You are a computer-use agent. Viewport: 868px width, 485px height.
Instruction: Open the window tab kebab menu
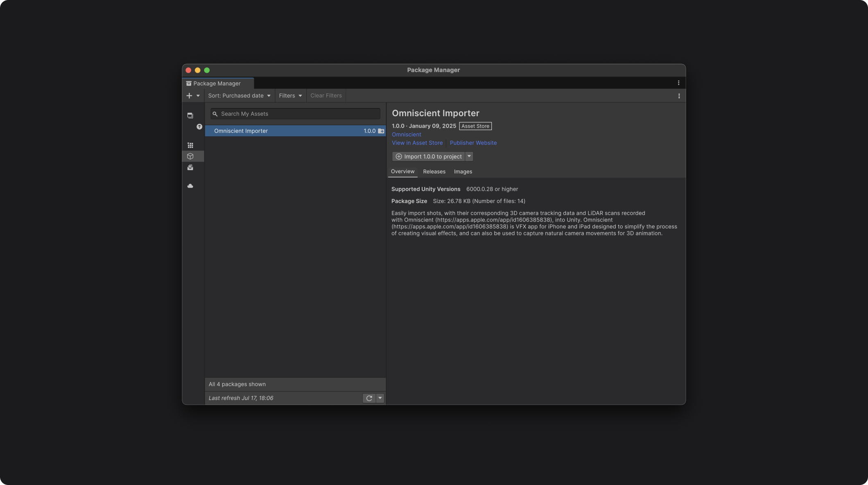pos(678,83)
